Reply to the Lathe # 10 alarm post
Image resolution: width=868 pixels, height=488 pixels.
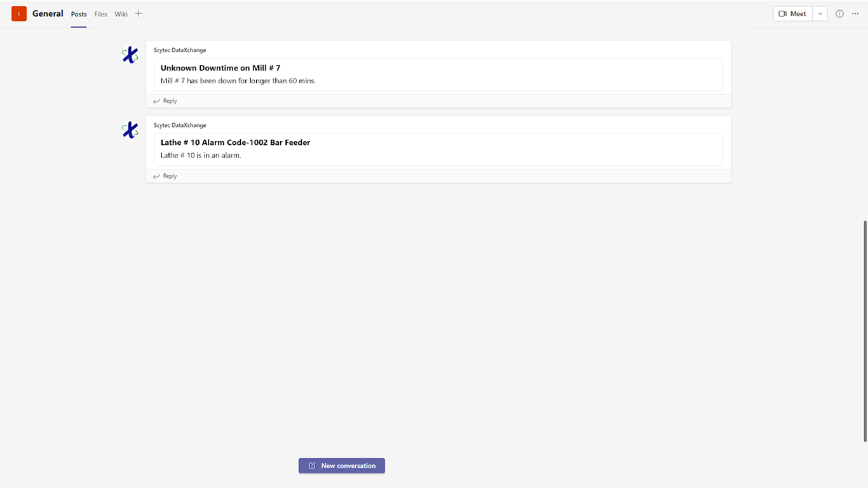point(166,176)
